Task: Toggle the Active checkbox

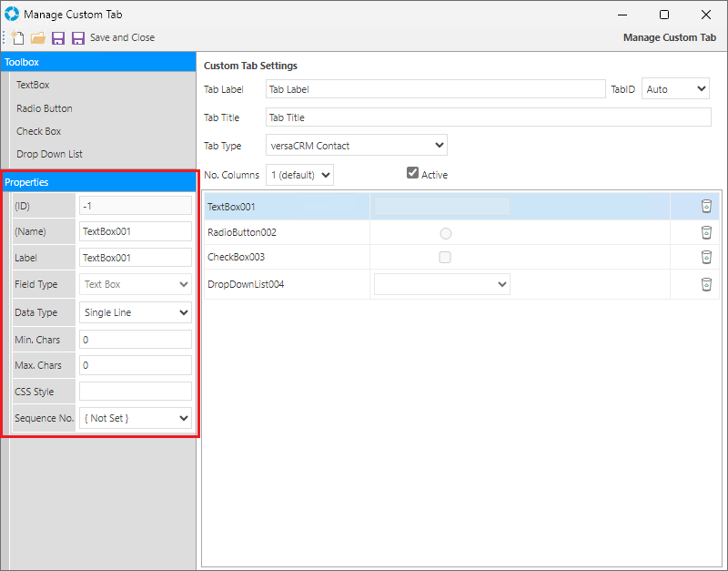Action: tap(412, 173)
